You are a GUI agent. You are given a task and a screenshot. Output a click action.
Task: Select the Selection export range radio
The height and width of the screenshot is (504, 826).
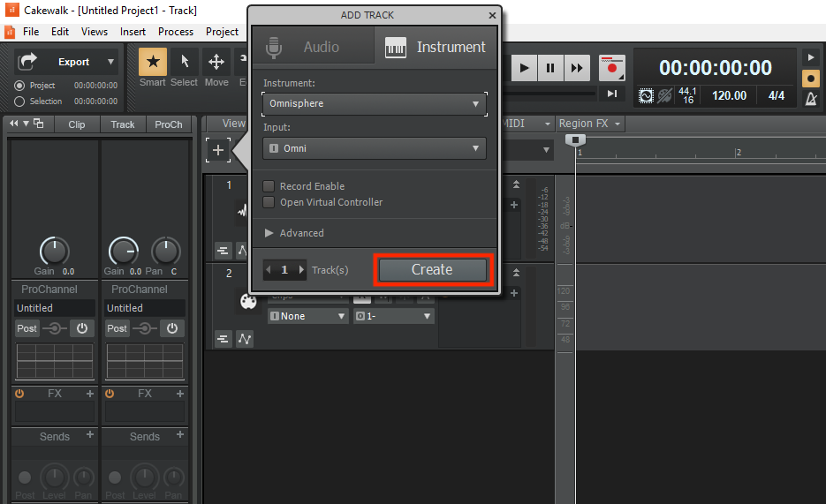click(x=19, y=101)
